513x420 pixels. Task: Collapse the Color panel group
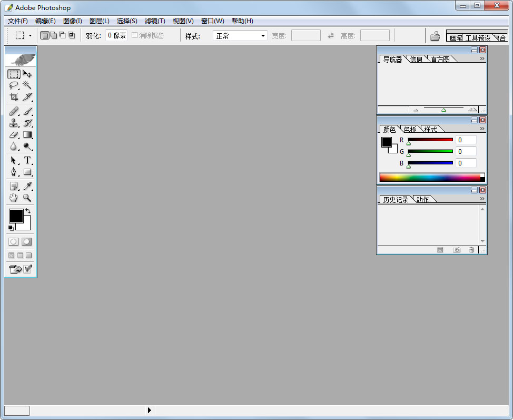point(474,120)
